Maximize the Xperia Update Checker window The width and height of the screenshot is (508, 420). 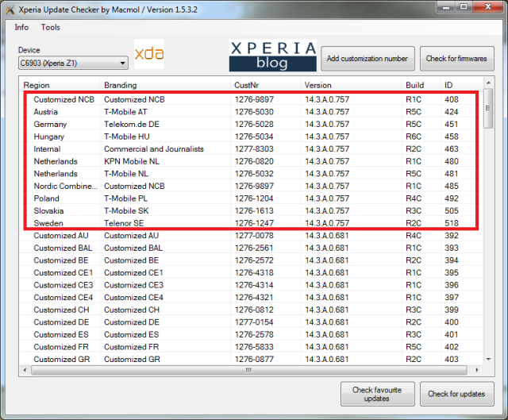464,7
